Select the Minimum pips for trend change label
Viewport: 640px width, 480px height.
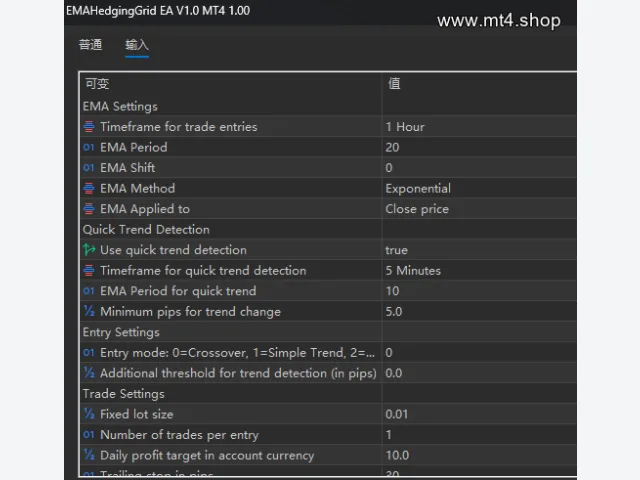(x=190, y=312)
